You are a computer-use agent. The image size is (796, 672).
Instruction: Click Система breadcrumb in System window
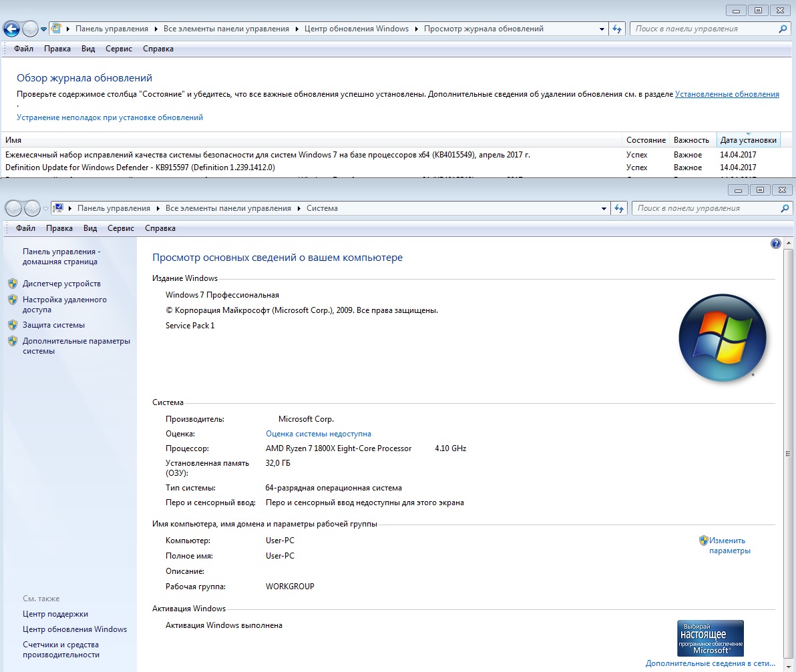tap(322, 208)
